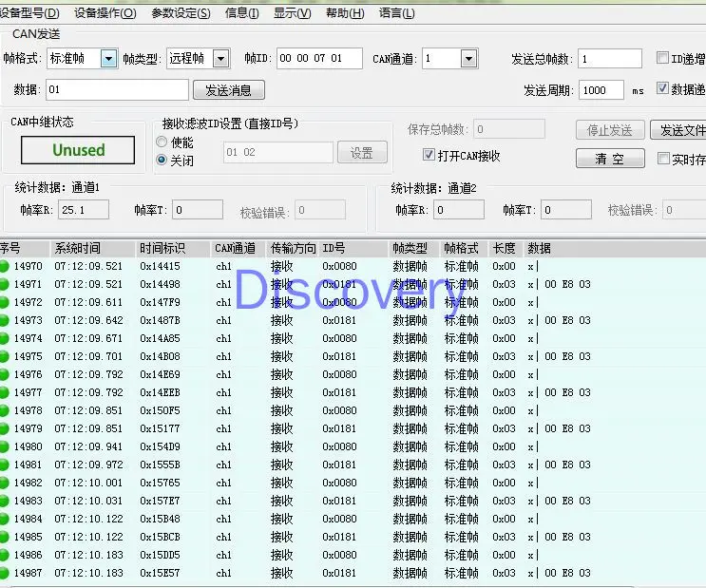Click the 帧ID input field
Viewport: 706px width, 588px height.
coord(319,58)
